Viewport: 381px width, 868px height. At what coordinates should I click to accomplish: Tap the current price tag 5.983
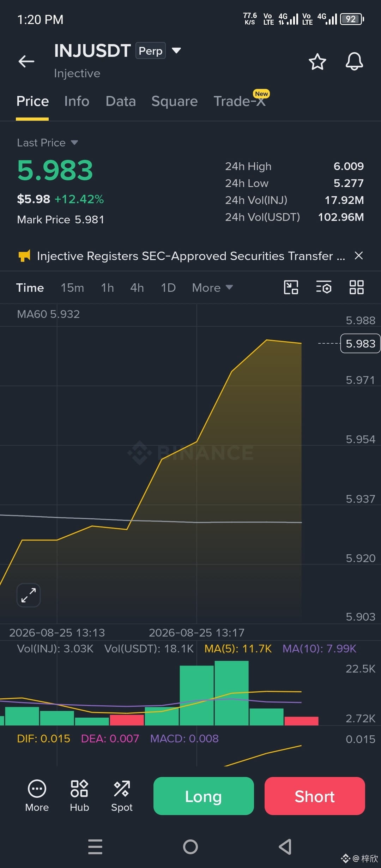tap(360, 343)
